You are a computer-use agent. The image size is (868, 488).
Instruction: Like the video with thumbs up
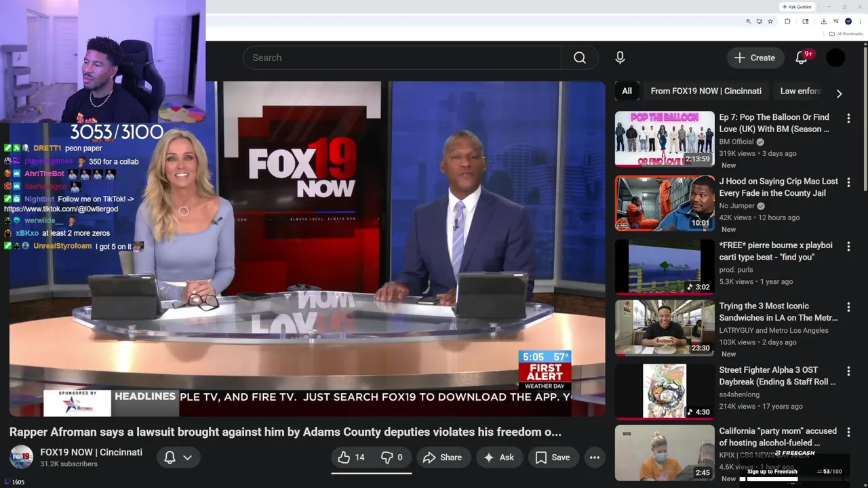(351, 457)
